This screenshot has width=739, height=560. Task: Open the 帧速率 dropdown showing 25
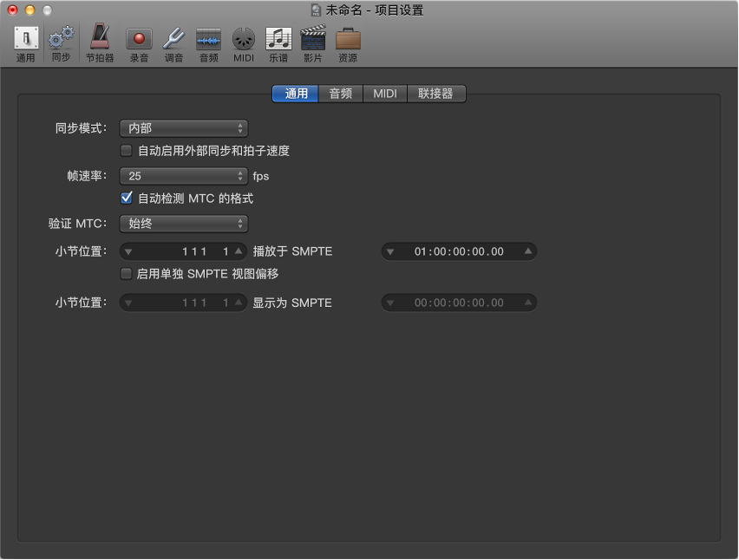coord(184,176)
